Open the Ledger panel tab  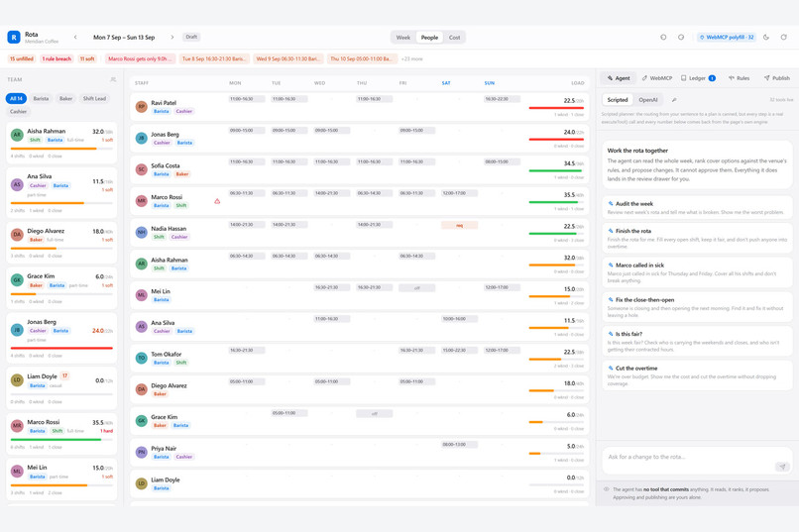point(698,78)
